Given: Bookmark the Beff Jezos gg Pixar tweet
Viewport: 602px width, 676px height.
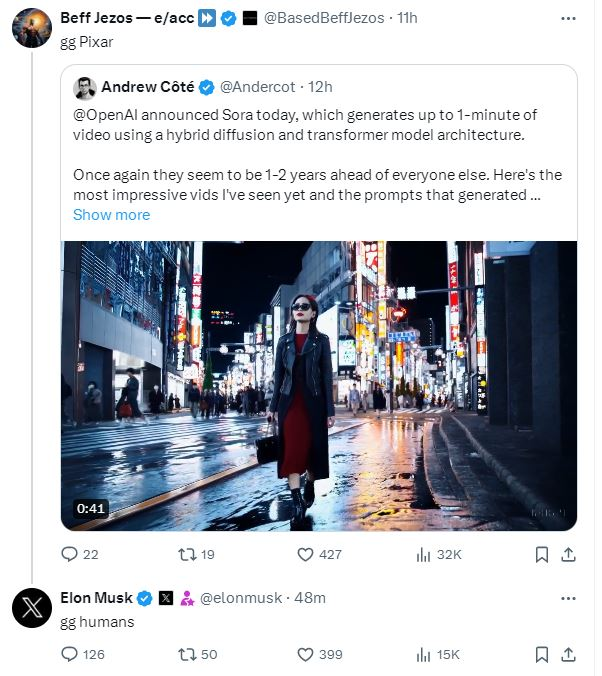Looking at the screenshot, I should (542, 554).
